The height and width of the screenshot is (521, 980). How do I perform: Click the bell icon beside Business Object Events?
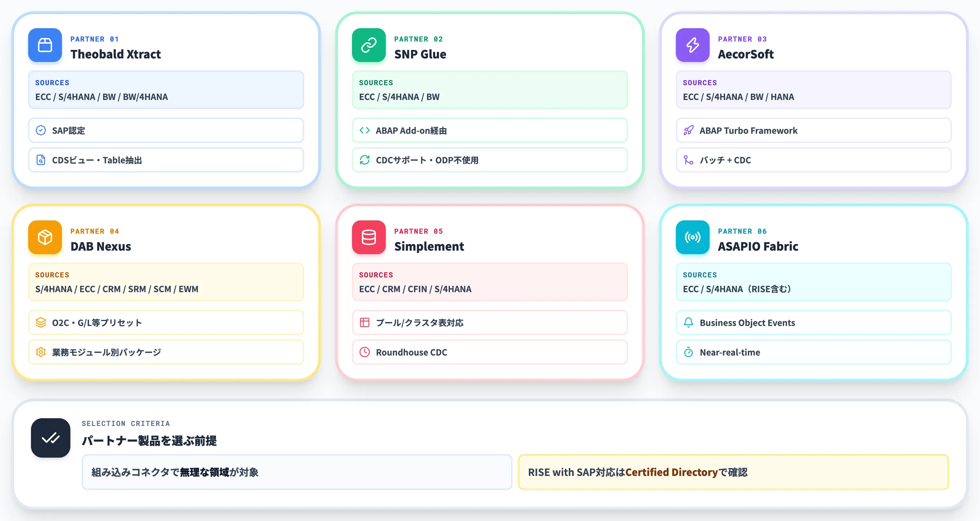[x=688, y=322]
